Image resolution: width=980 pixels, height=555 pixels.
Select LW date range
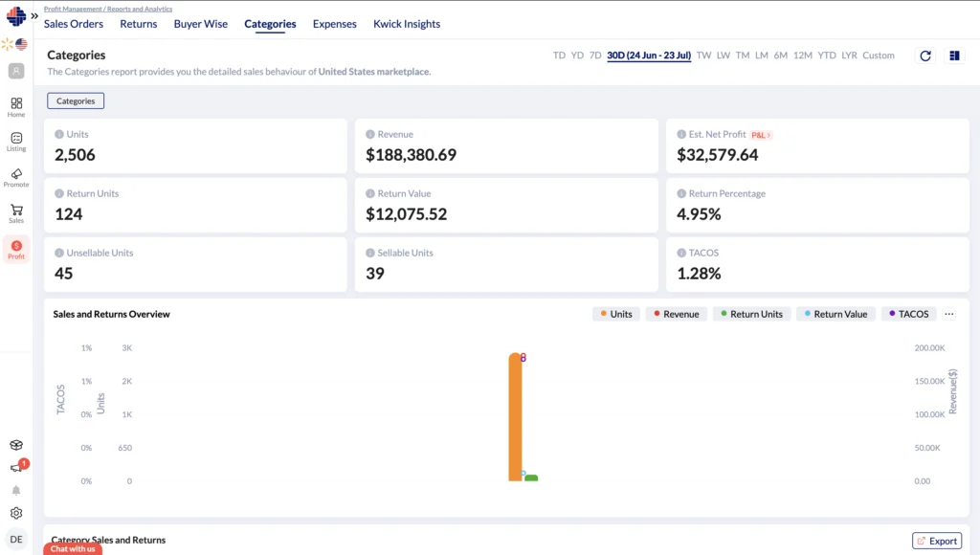[x=724, y=55]
